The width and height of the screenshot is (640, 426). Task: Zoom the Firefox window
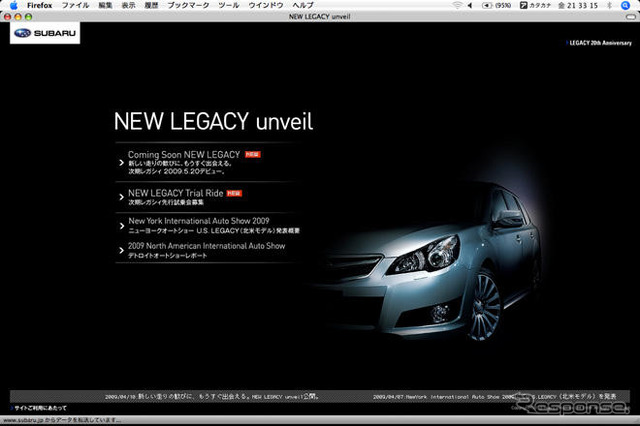pos(28,17)
